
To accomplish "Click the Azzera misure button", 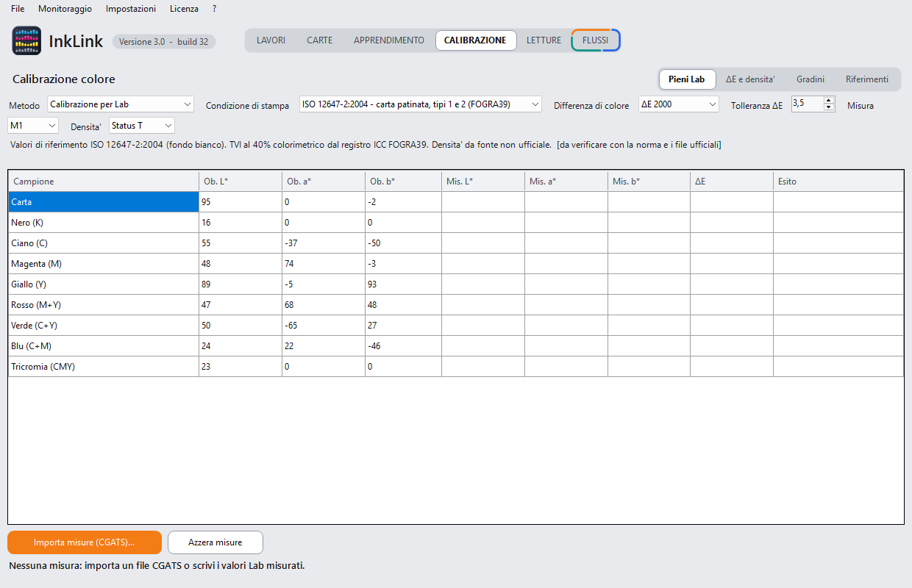I will [215, 542].
